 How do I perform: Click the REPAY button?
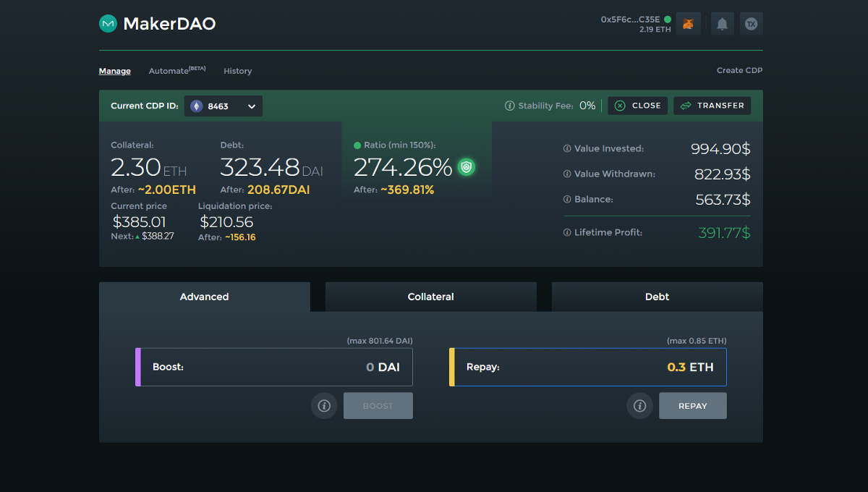(693, 406)
